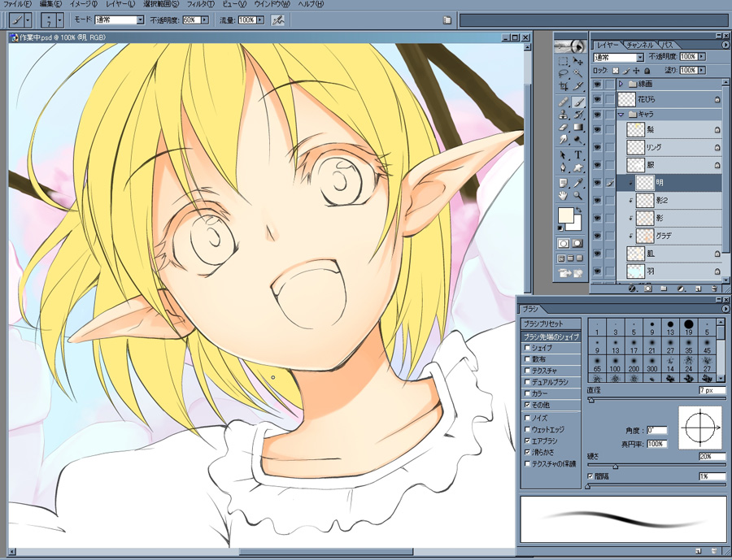The image size is (732, 560).
Task: Switch to the チャンネル tab
Action: click(x=641, y=44)
